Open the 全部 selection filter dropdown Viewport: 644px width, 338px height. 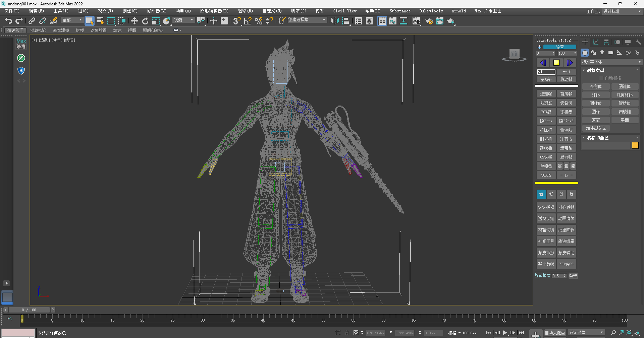click(x=71, y=20)
